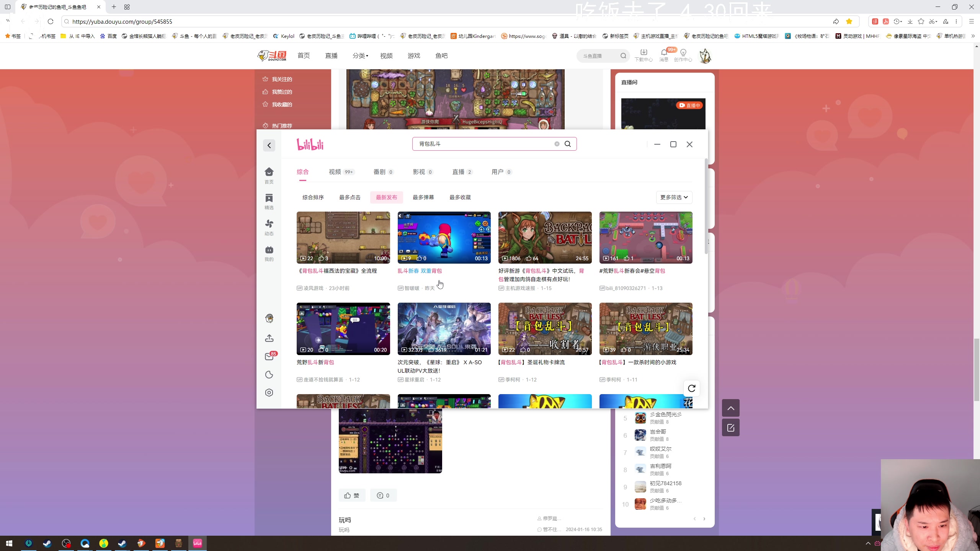This screenshot has width=980, height=551.
Task: Open Douyu 消息 notifications bell
Action: point(664,55)
